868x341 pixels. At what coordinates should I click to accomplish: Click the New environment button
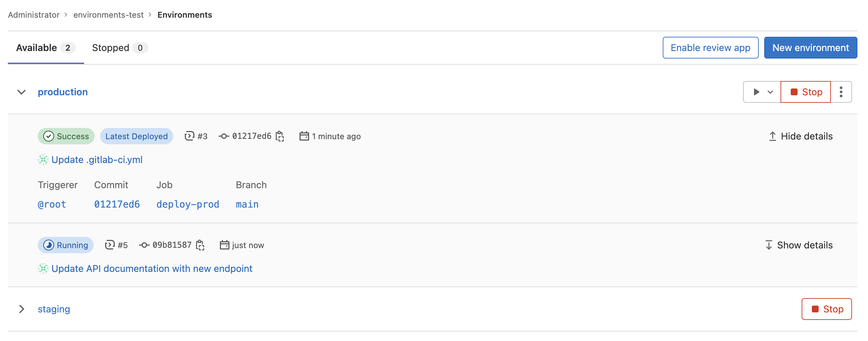click(x=810, y=48)
